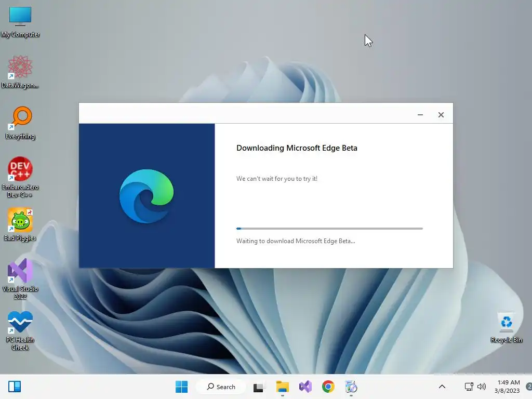Click the network status tray icon
The height and width of the screenshot is (399, 532).
[x=469, y=387]
